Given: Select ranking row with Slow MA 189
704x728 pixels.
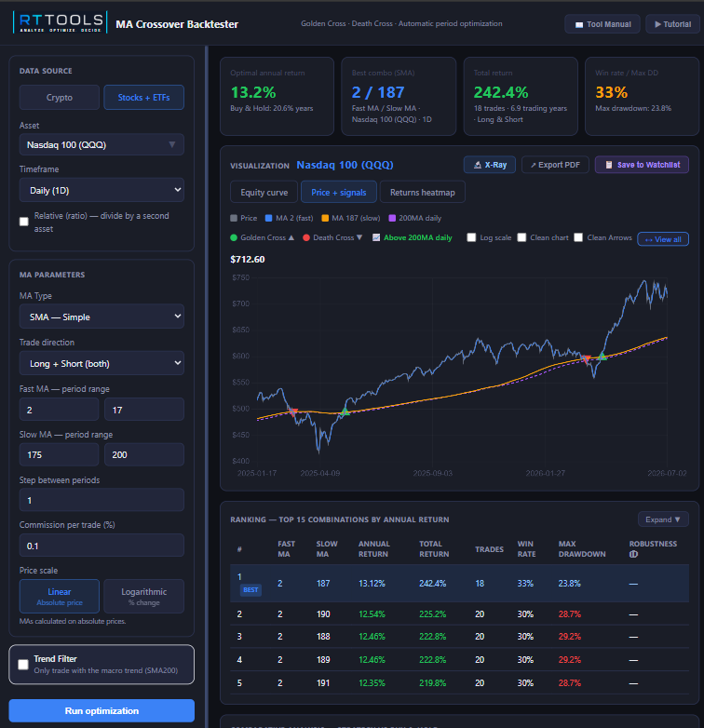Looking at the screenshot, I should click(x=459, y=660).
